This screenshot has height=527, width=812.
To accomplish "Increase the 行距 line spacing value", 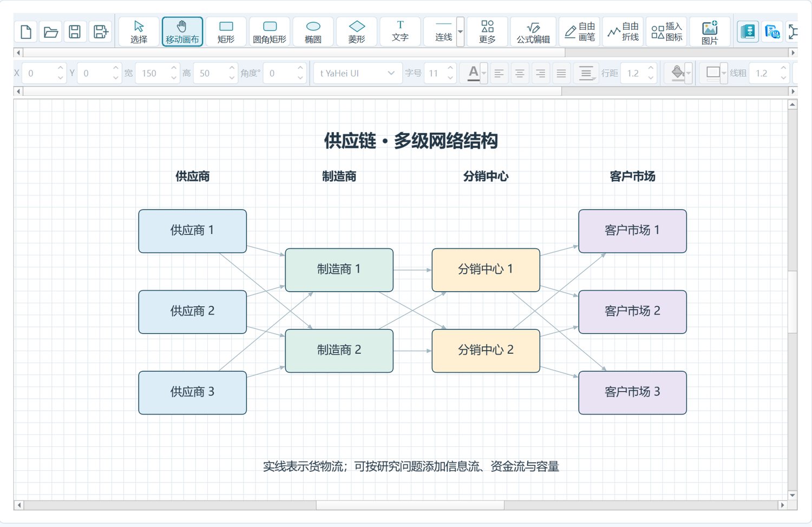I will [651, 68].
